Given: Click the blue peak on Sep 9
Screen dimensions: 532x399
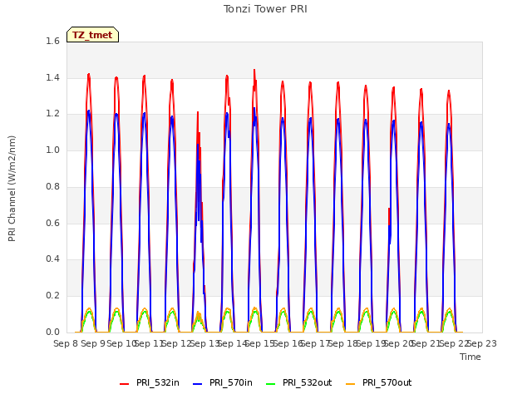Looking at the screenshot, I should point(89,111).
